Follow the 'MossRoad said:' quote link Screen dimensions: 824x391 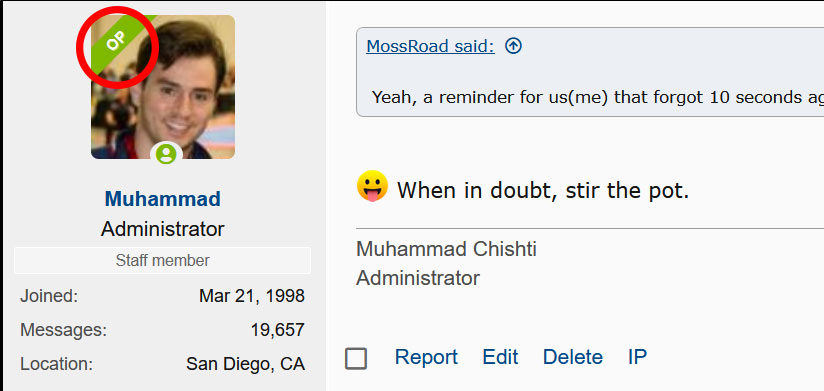pyautogui.click(x=430, y=46)
